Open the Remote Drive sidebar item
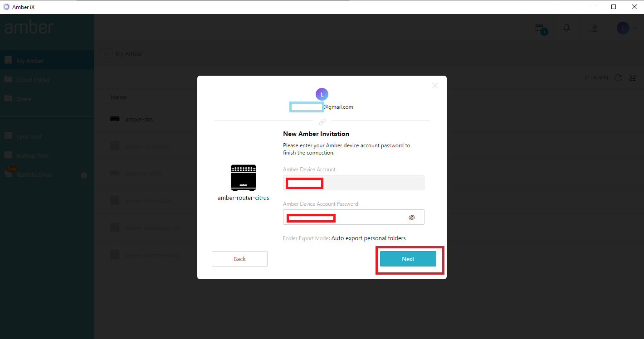 47,174
